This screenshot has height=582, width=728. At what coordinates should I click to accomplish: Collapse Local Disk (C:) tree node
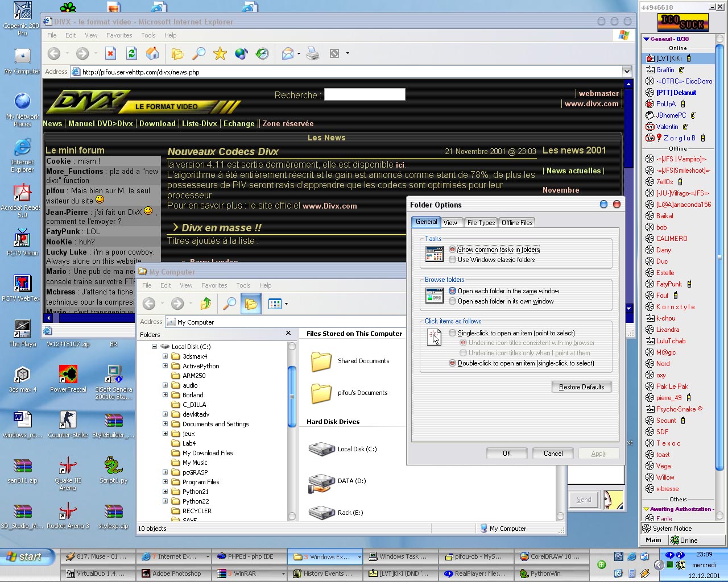[x=154, y=346]
